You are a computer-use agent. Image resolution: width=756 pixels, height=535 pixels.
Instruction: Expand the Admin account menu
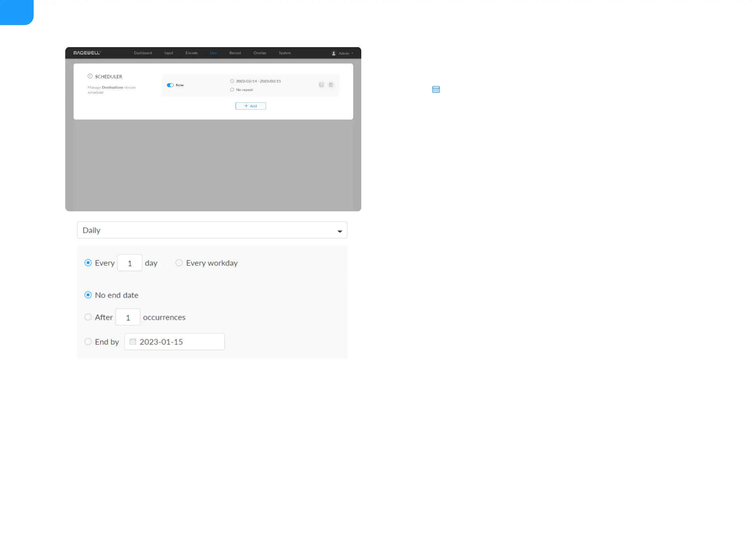346,53
